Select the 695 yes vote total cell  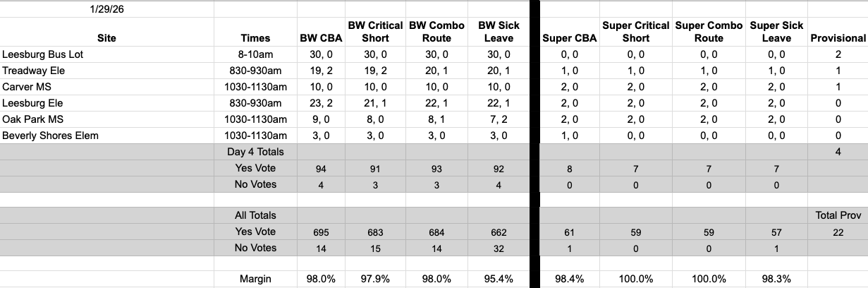point(321,232)
